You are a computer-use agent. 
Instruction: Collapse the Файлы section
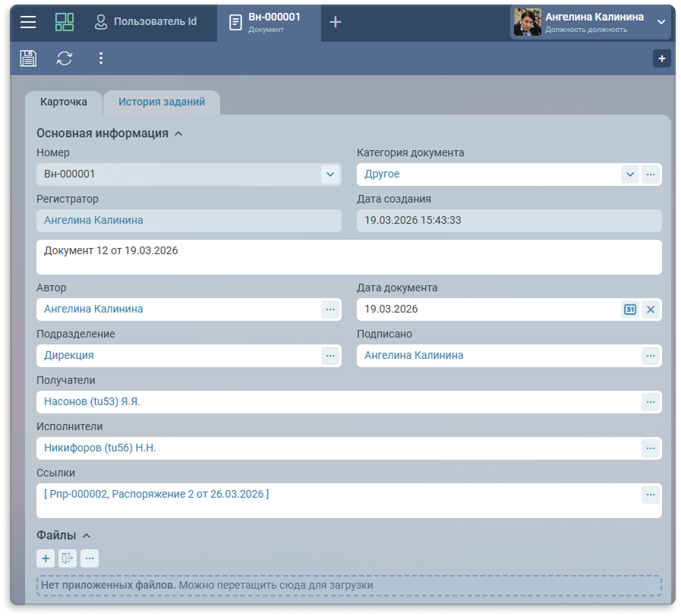[x=86, y=536]
